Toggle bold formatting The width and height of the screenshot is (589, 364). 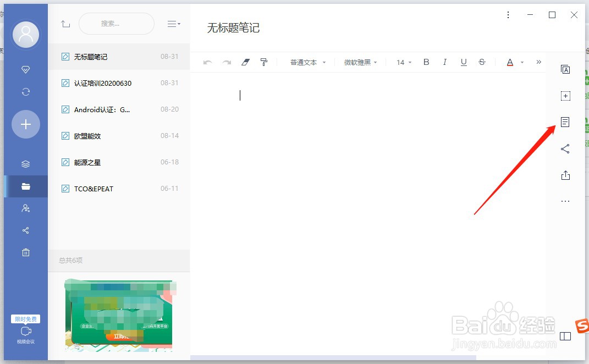pyautogui.click(x=426, y=62)
